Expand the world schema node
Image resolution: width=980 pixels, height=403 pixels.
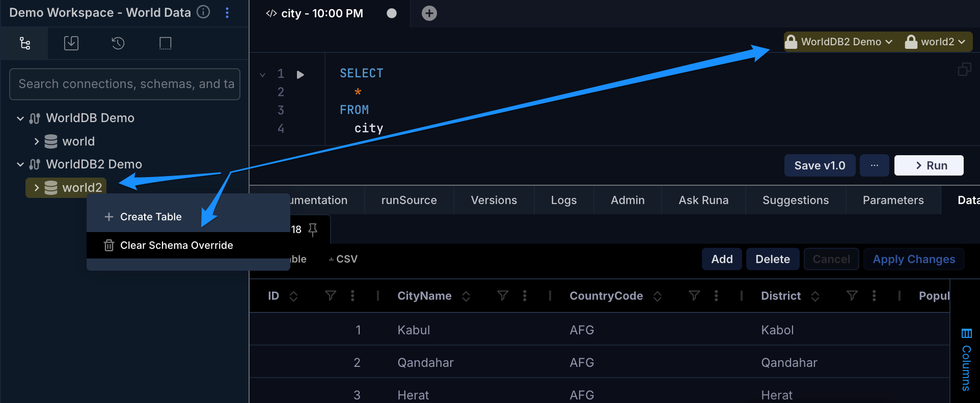pyautogui.click(x=36, y=141)
